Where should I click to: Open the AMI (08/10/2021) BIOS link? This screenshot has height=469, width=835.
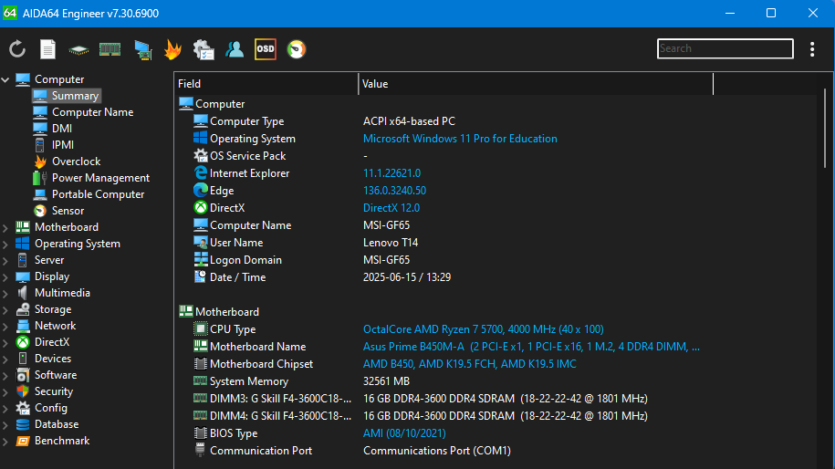pos(404,433)
